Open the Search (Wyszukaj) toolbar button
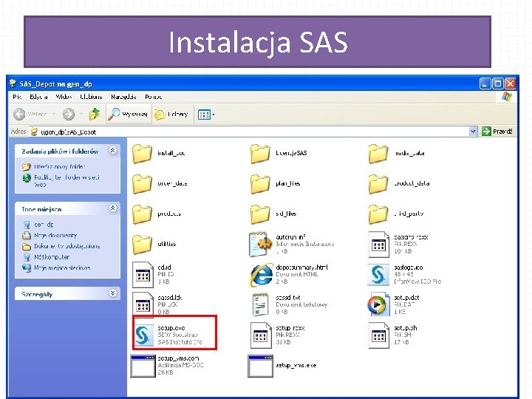This screenshot has height=399, width=532. click(x=128, y=114)
